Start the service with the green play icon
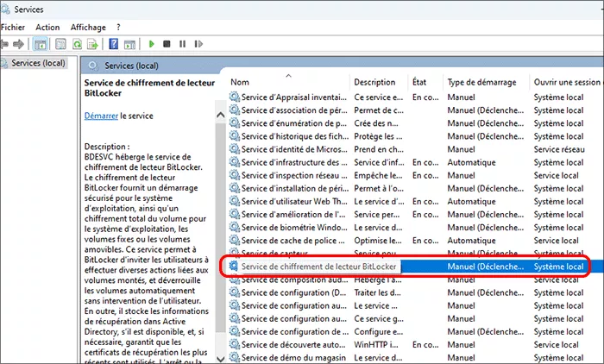 tap(151, 44)
